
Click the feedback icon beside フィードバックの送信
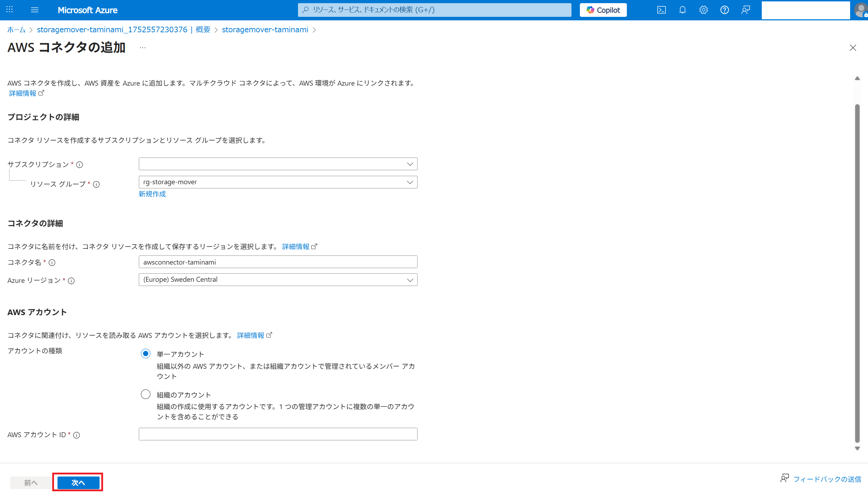pyautogui.click(x=785, y=478)
